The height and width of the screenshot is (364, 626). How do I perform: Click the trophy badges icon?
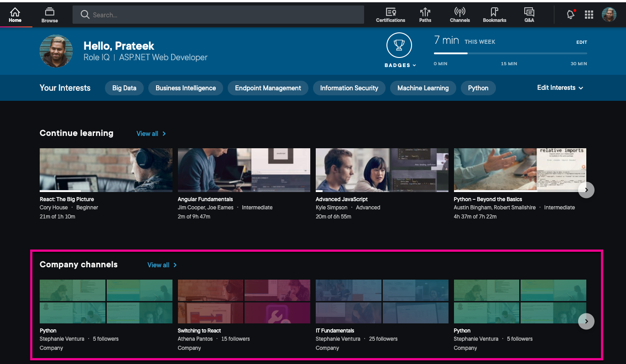[399, 45]
